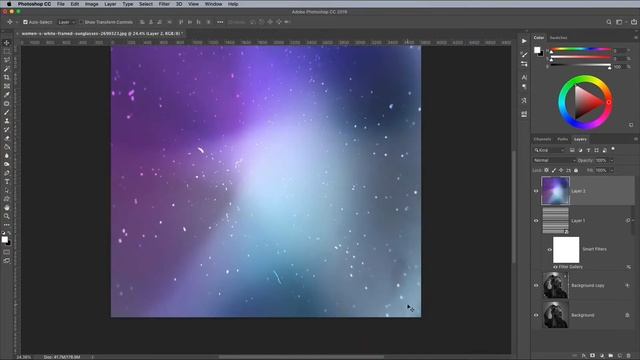Toggle the layer filtering on/off switch
This screenshot has height=360, width=640.
(613, 149)
